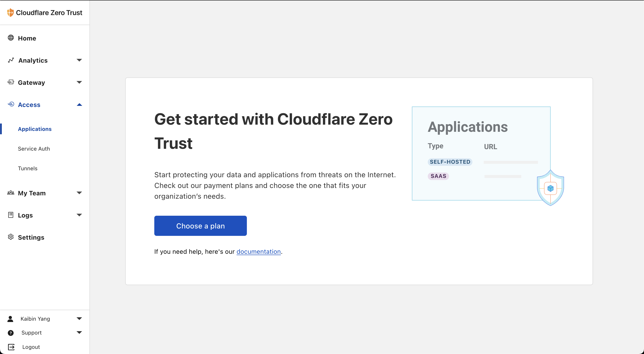Click the Analytics graph icon
Image resolution: width=644 pixels, height=354 pixels.
click(x=11, y=60)
